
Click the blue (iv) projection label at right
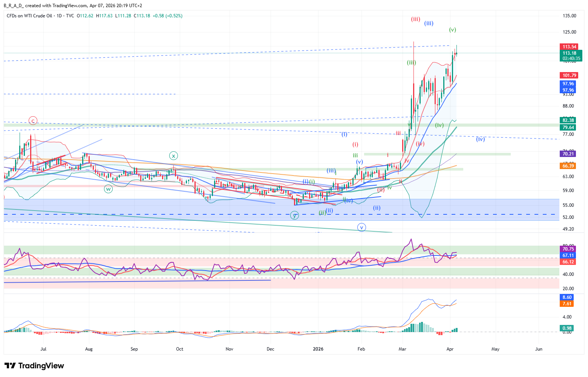click(x=480, y=139)
